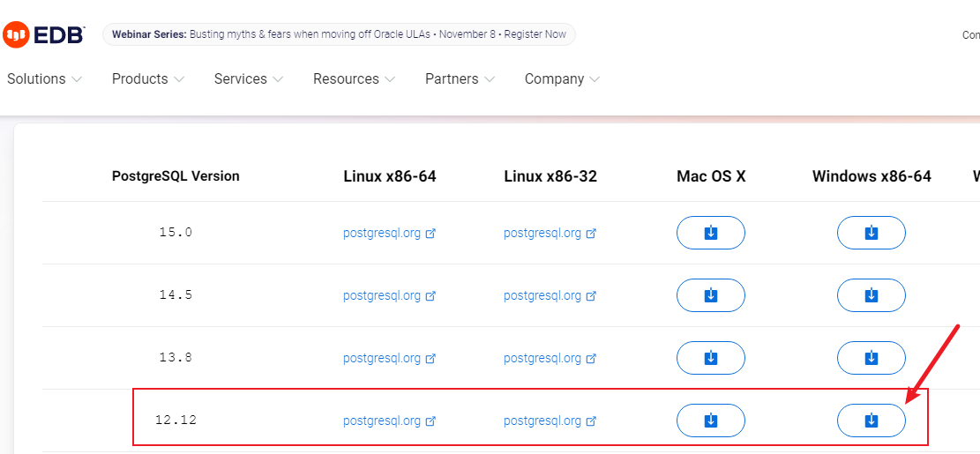Download PostgreSQL 13.8 for Windows x86-64
The image size is (980, 454).
[871, 358]
